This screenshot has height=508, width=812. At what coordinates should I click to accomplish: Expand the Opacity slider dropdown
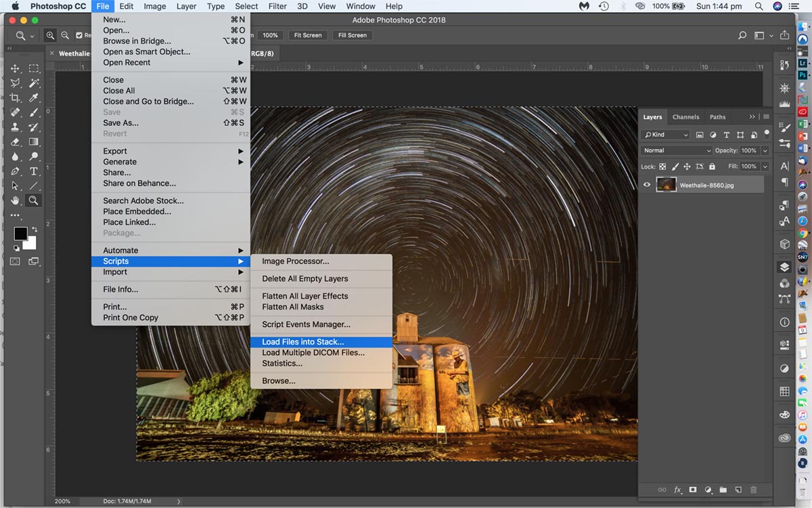[765, 150]
